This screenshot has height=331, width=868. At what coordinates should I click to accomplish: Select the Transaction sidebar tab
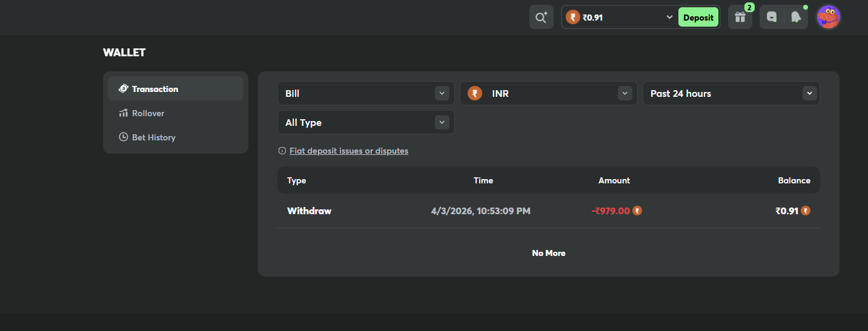tap(176, 88)
